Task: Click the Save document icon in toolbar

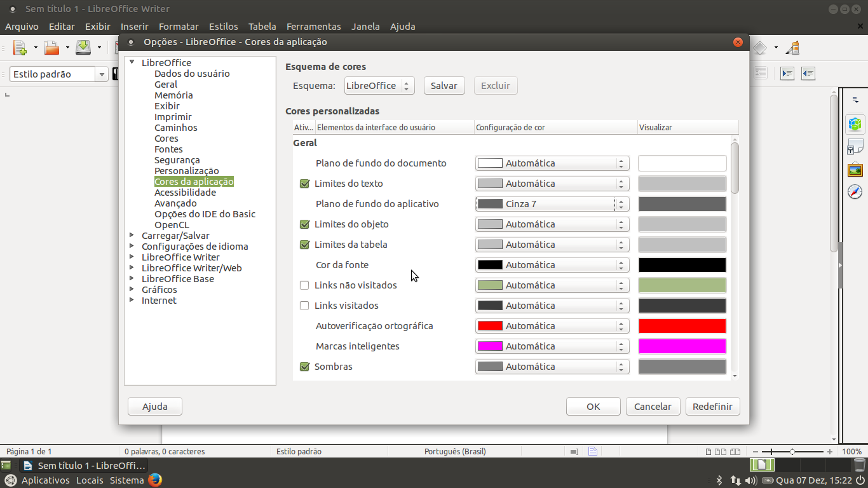Action: [83, 48]
